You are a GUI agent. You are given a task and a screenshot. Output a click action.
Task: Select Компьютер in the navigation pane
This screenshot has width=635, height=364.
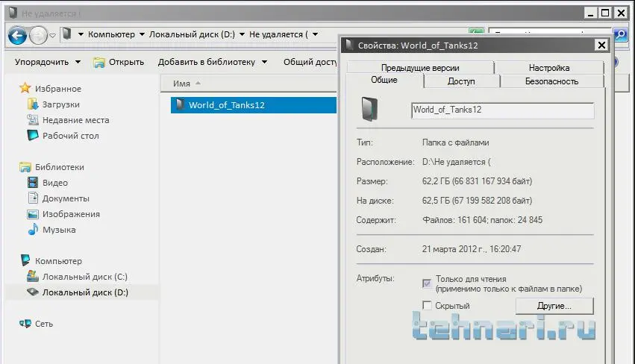58,261
